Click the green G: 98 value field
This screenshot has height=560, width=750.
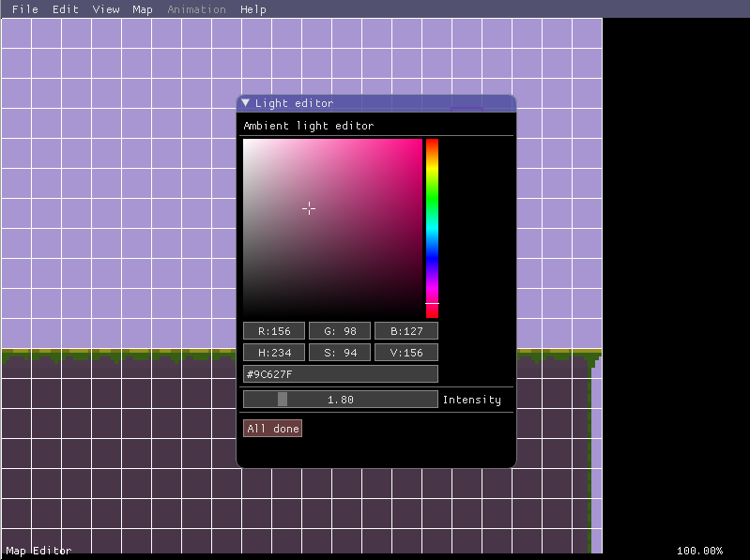(340, 330)
